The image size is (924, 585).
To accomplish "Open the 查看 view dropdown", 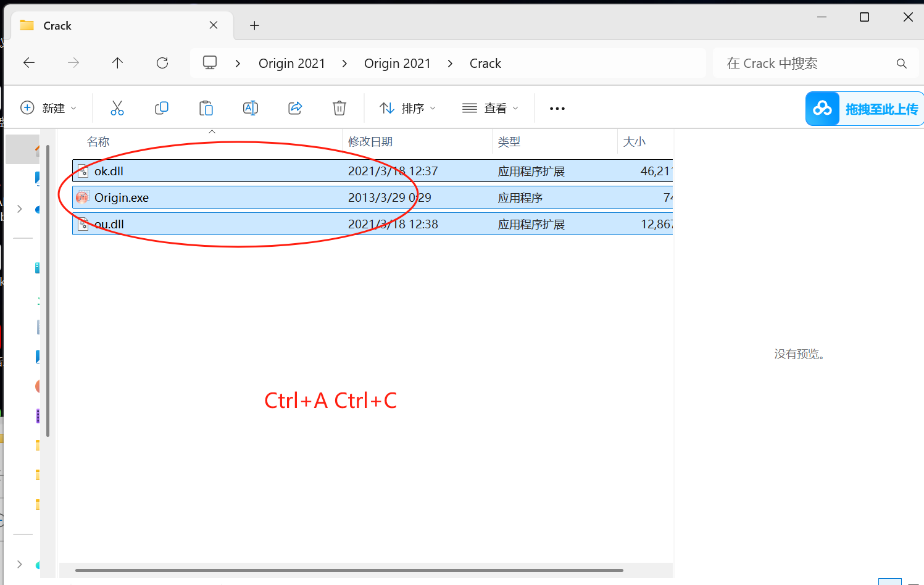I will 490,108.
